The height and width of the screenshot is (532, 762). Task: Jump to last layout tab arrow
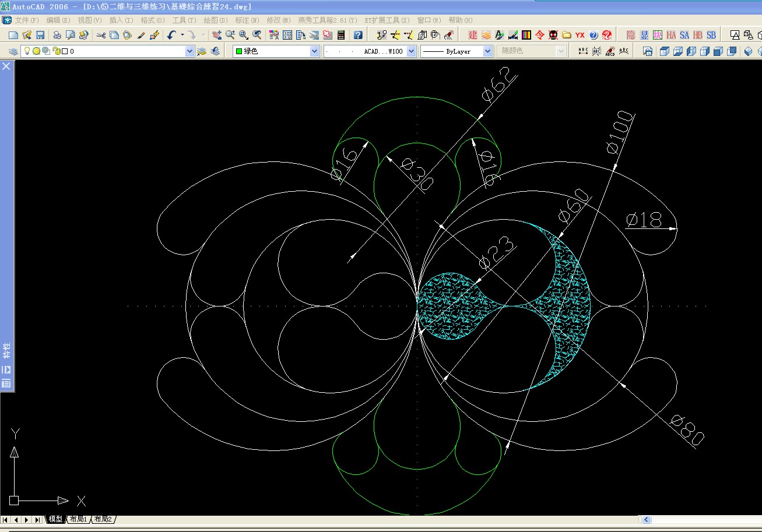click(37, 520)
